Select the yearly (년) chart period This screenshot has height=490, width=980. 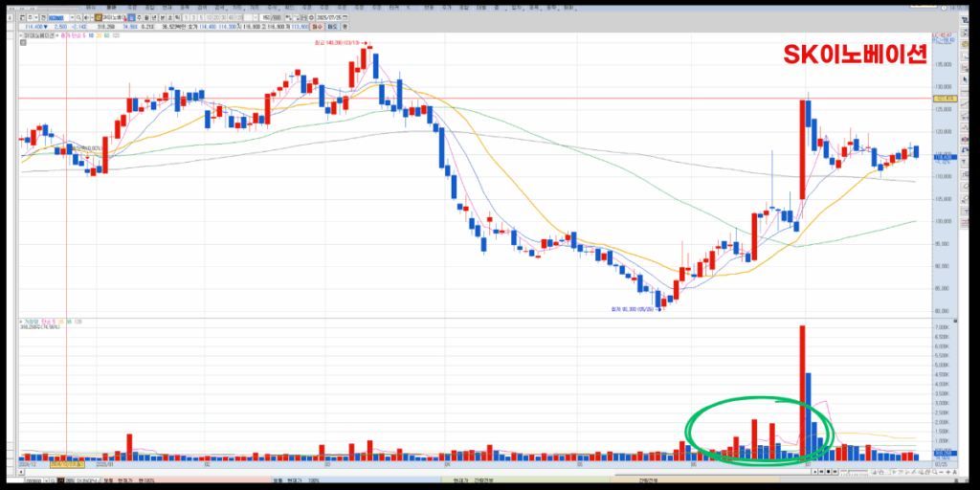154,17
